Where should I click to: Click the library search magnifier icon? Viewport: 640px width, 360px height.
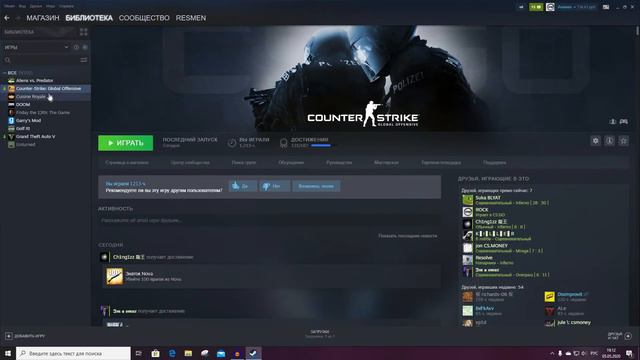click(7, 60)
